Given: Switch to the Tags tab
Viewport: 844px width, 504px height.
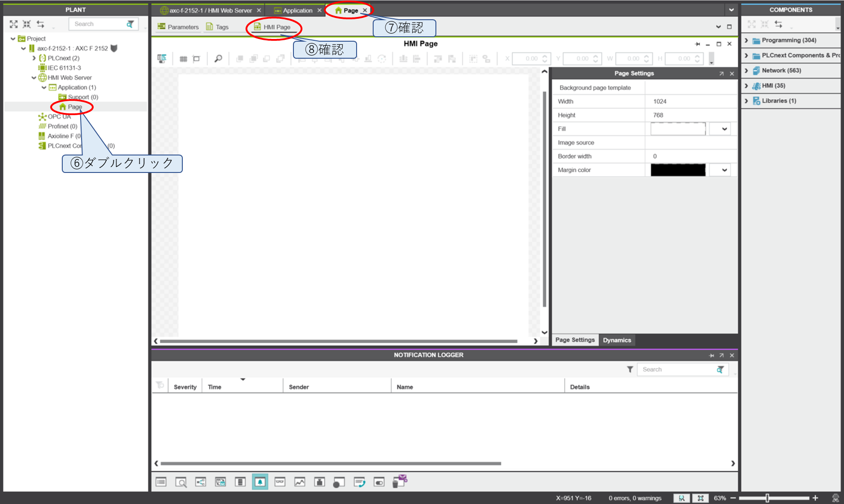Looking at the screenshot, I should 218,27.
